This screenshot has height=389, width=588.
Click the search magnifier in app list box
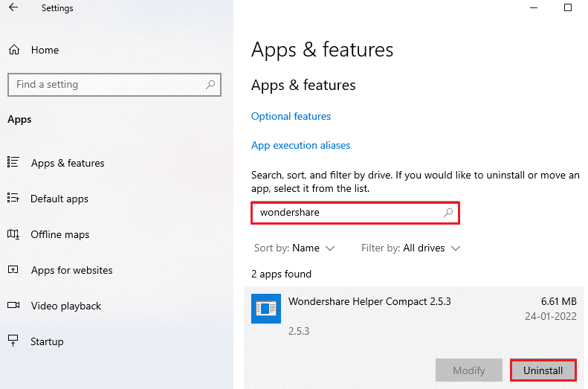448,213
